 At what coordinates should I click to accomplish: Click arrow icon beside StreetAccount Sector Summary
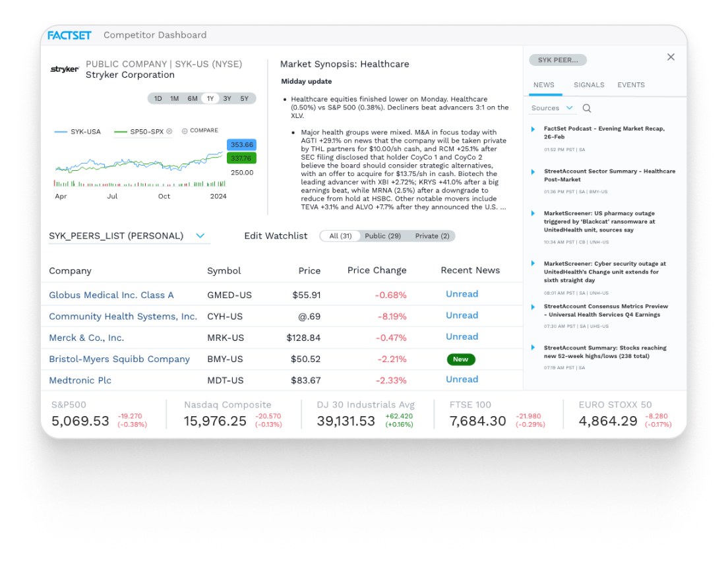(x=533, y=171)
